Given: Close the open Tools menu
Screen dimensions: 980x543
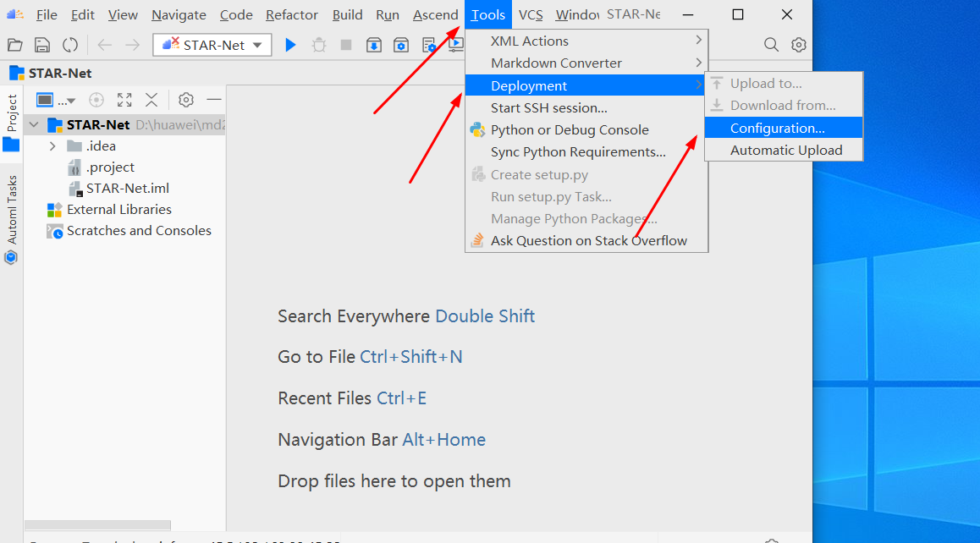Looking at the screenshot, I should click(488, 14).
